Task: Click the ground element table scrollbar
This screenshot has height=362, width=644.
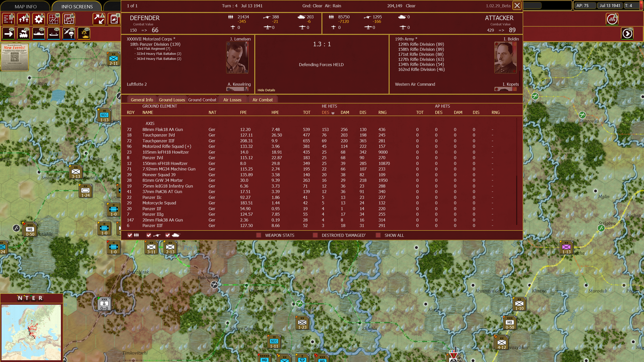Action: 517,200
